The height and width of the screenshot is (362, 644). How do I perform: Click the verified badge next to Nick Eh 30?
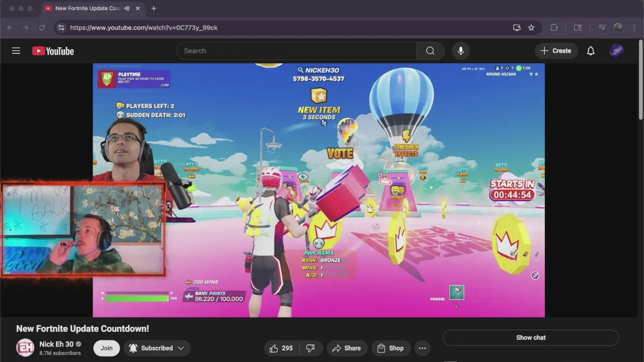coord(78,344)
